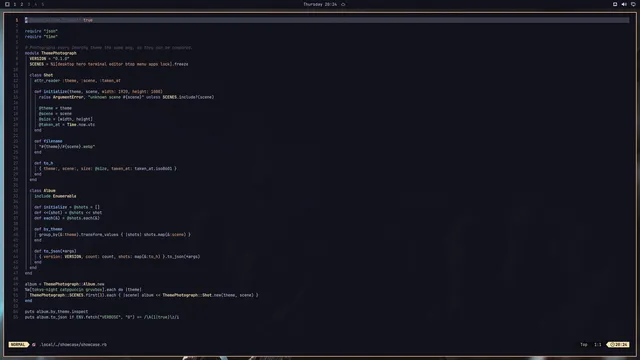
Task: Click the line with 'version: VERSION, count: count'
Action: click(x=120, y=257)
